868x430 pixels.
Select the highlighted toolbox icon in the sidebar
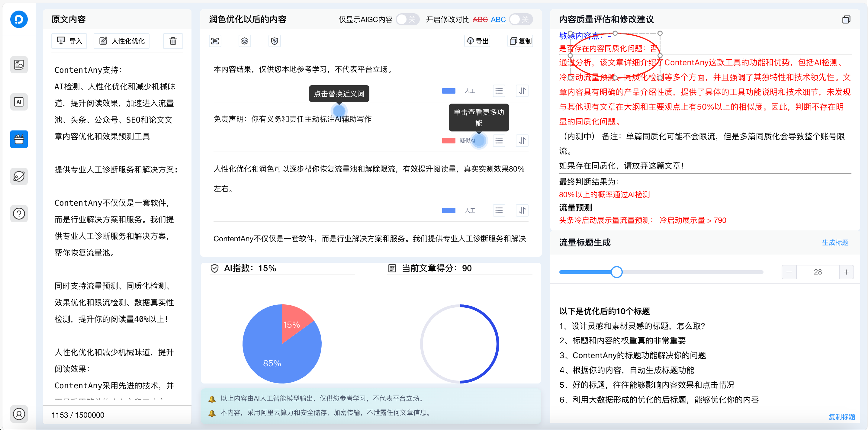tap(19, 139)
